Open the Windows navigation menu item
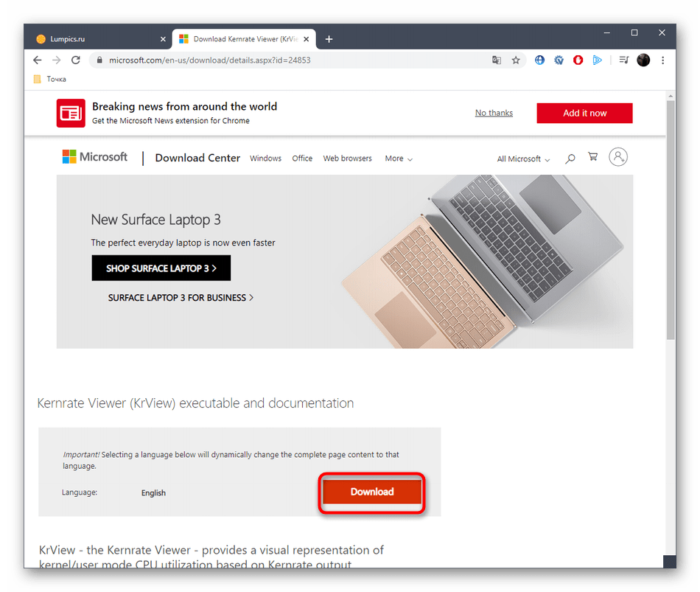700x592 pixels. pos(265,159)
